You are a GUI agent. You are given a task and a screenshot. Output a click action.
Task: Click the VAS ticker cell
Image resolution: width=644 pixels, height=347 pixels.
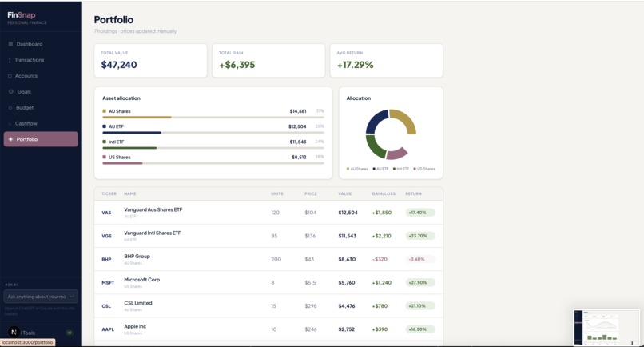tap(106, 213)
